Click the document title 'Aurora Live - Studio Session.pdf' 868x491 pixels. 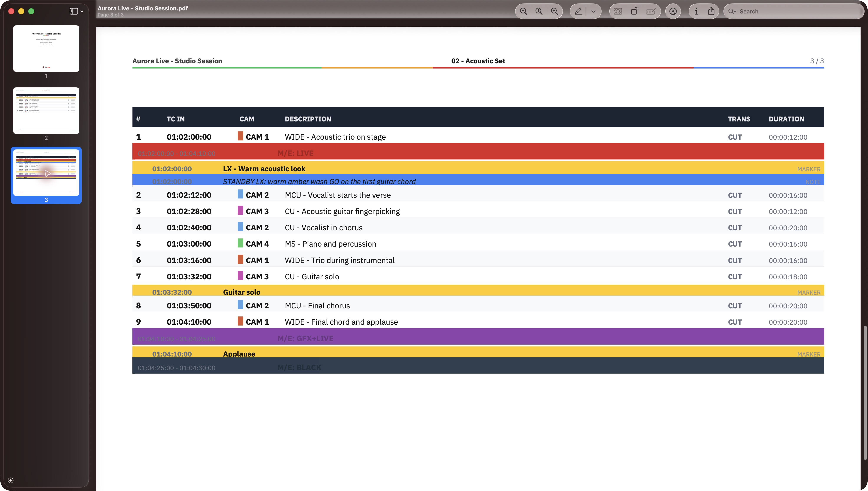143,8
